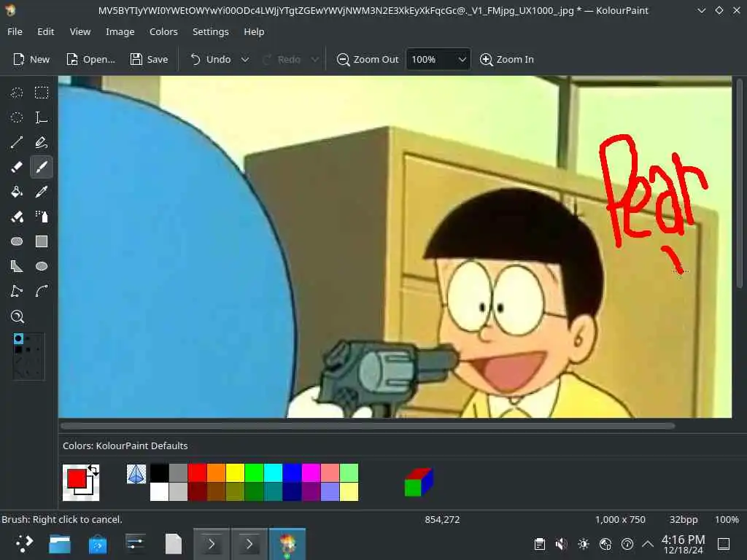
Task: Pick the dark green color swatch
Action: coord(254,492)
